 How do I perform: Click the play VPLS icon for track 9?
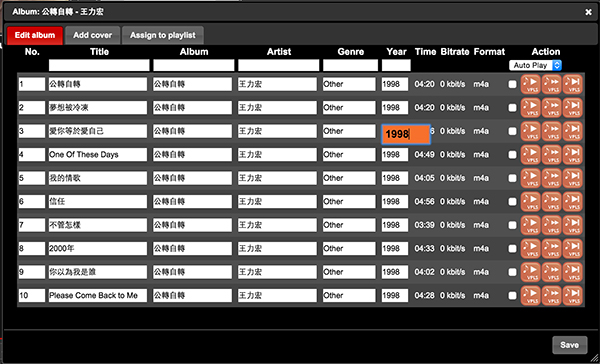point(531,272)
